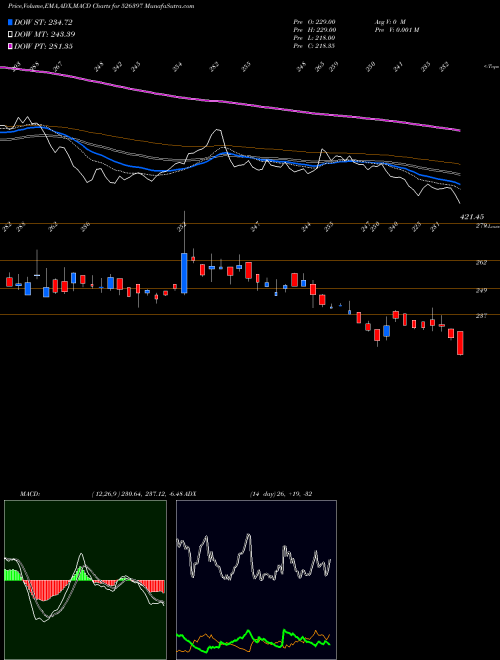Click the MACD panel heading
500x660 pixels.
click(x=29, y=494)
